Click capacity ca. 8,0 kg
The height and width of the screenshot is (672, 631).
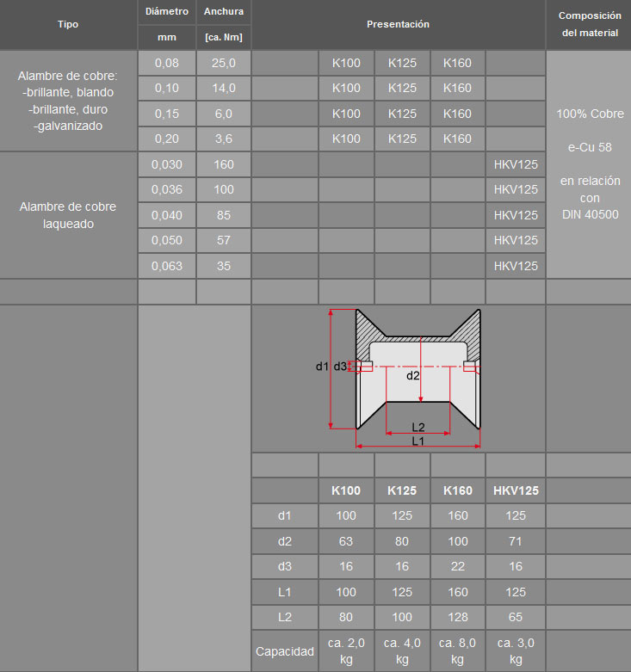(457, 651)
